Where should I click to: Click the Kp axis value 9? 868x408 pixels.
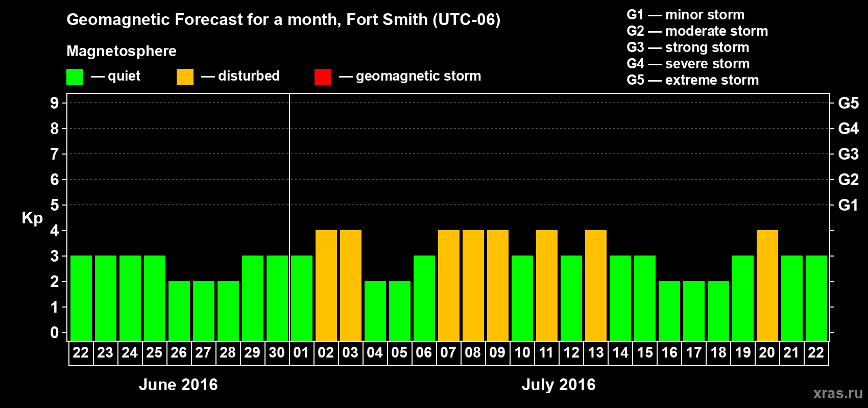(x=55, y=103)
